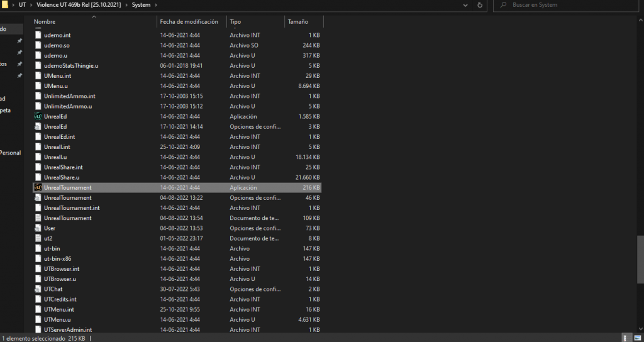Select the udemo.u file name
This screenshot has height=342, width=644.
(55, 55)
